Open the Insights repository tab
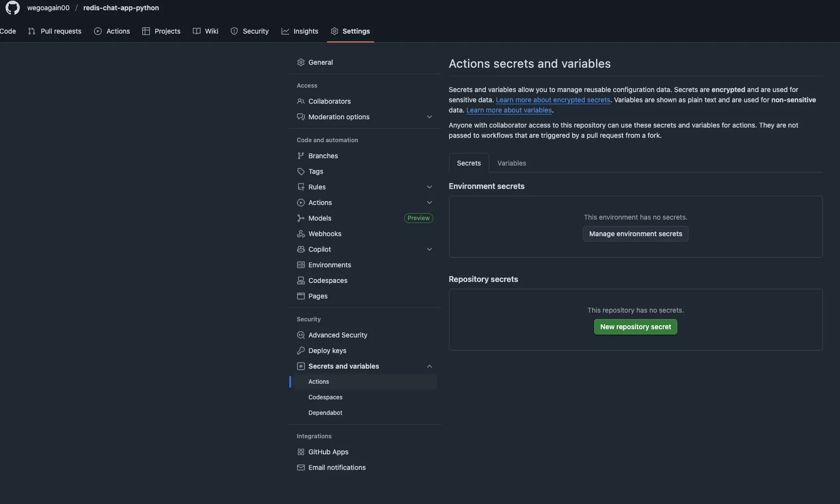The width and height of the screenshot is (840, 504). 299,31
